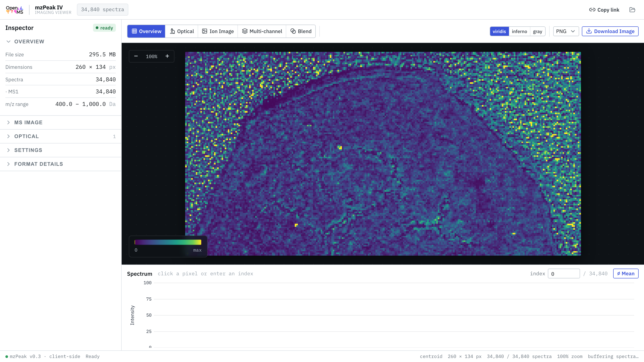The width and height of the screenshot is (644, 362).
Task: Click the Optical count value 1
Action: coord(114,136)
